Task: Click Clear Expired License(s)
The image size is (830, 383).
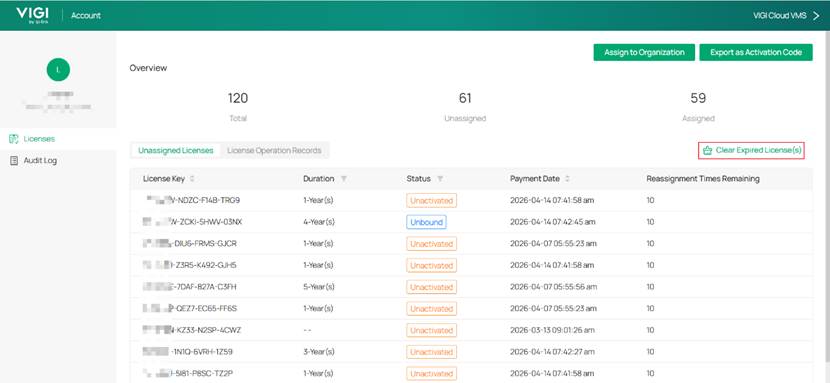Action: pyautogui.click(x=752, y=150)
